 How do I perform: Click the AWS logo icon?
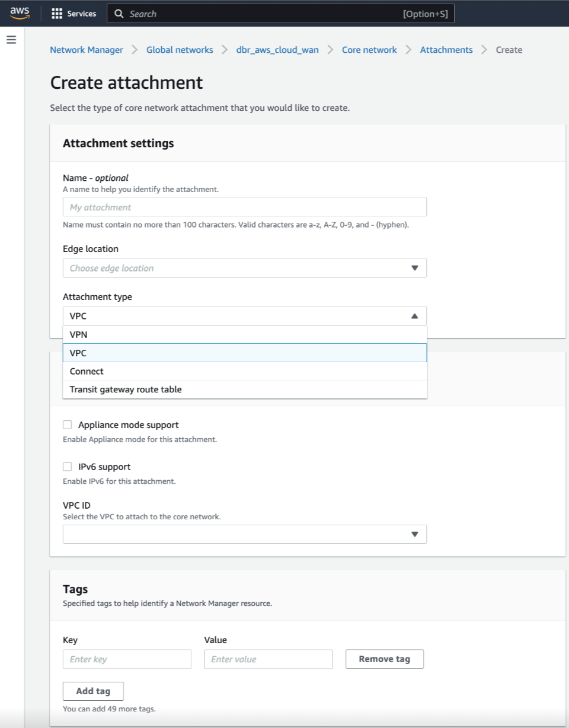[x=20, y=14]
